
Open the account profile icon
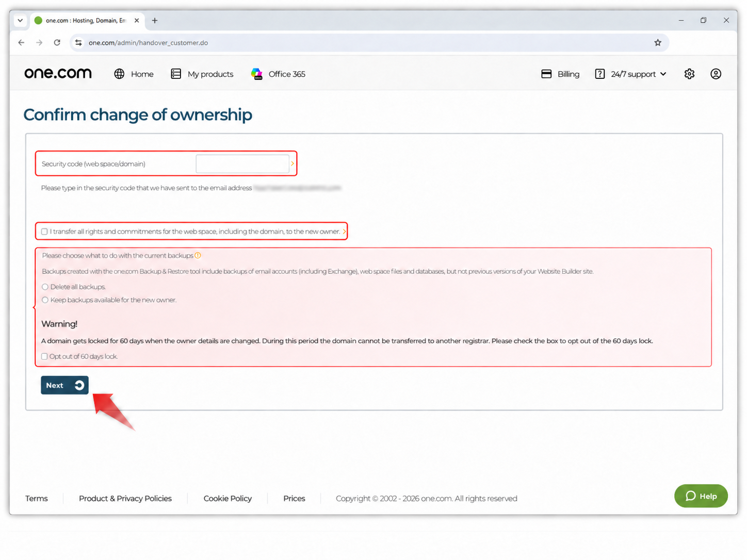click(716, 74)
